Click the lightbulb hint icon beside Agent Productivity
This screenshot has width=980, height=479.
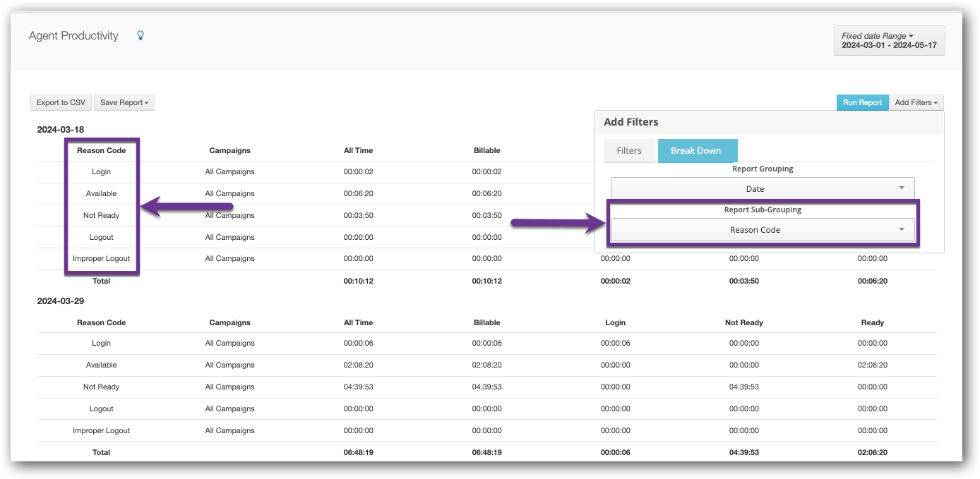[x=141, y=35]
